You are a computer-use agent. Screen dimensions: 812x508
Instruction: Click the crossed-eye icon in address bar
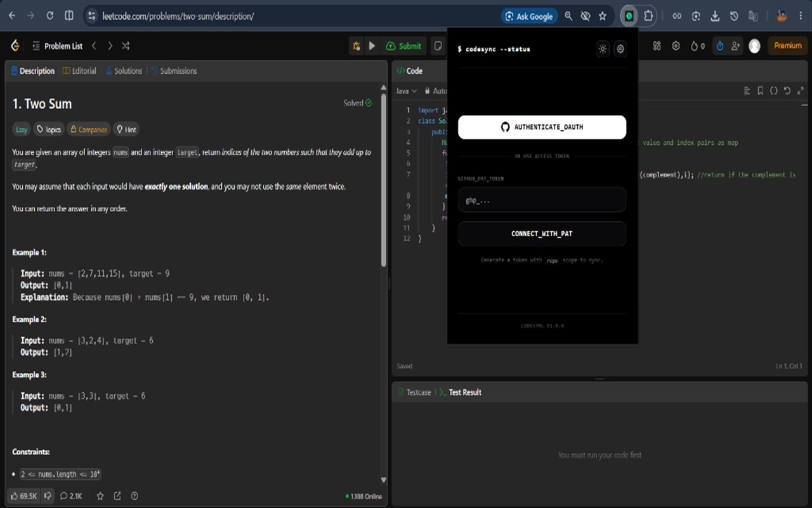586,16
